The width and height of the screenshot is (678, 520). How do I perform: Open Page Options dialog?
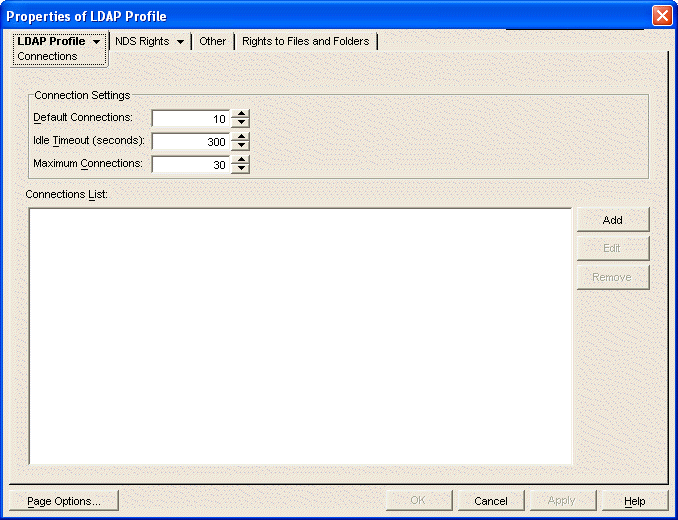pyautogui.click(x=64, y=501)
